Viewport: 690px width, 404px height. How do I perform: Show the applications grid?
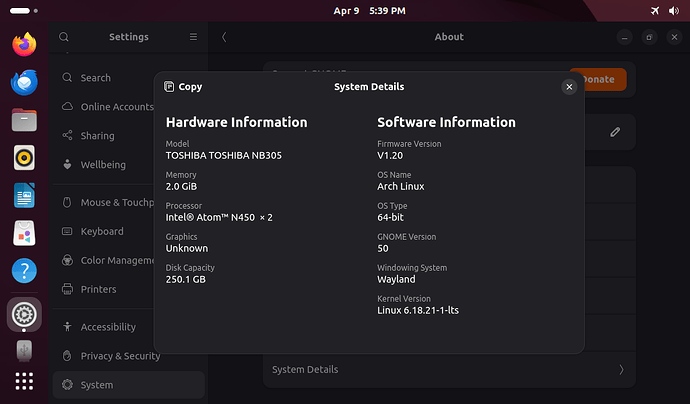coord(24,381)
